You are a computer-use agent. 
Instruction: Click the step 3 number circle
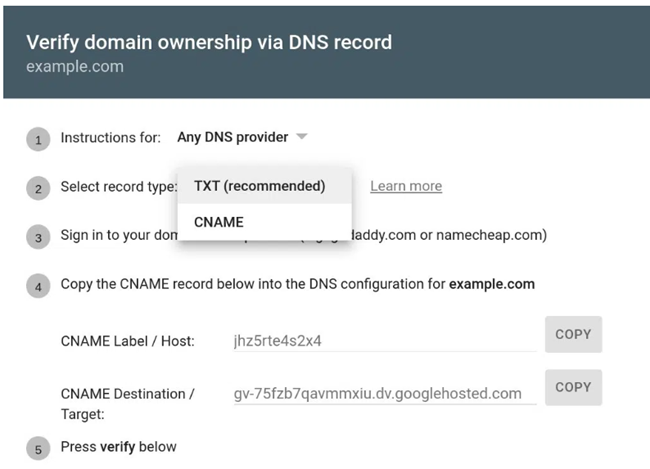[x=37, y=238]
